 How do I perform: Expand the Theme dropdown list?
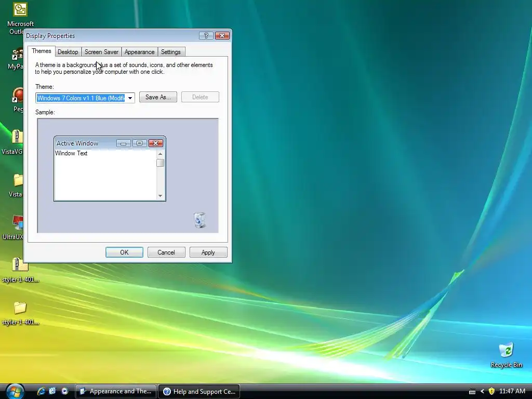pos(130,98)
